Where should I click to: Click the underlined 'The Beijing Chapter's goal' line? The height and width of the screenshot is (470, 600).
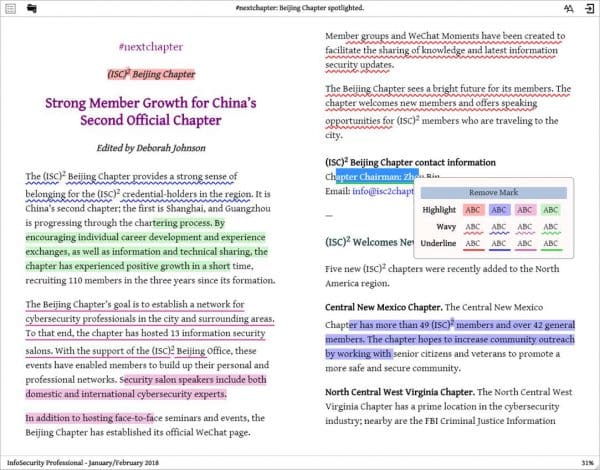click(135, 305)
